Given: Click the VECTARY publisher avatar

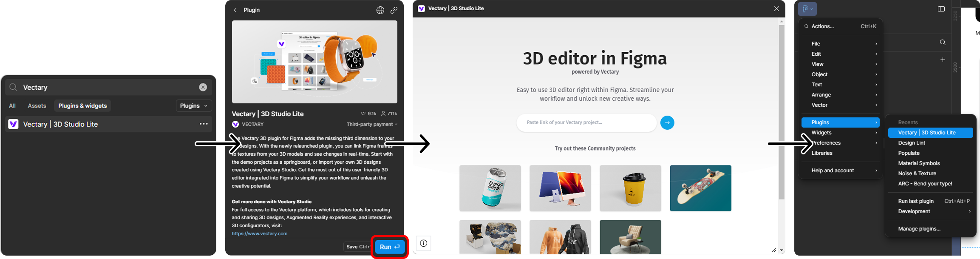Looking at the screenshot, I should pos(235,124).
